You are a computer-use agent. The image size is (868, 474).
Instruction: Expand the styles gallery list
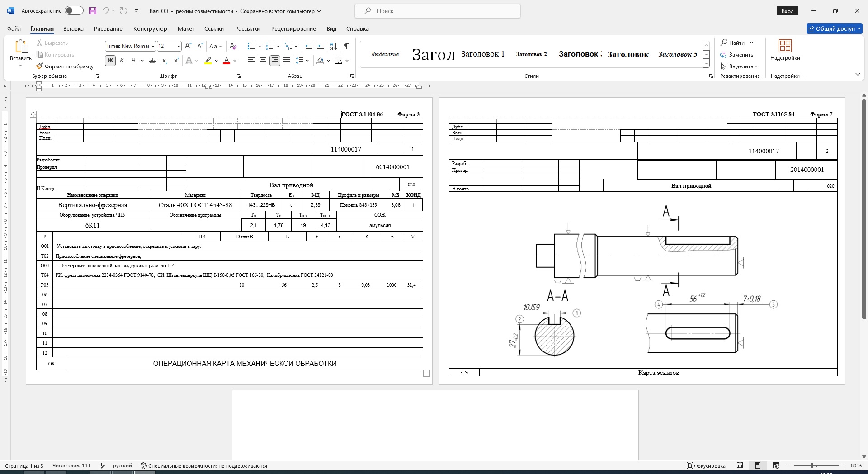tap(706, 64)
